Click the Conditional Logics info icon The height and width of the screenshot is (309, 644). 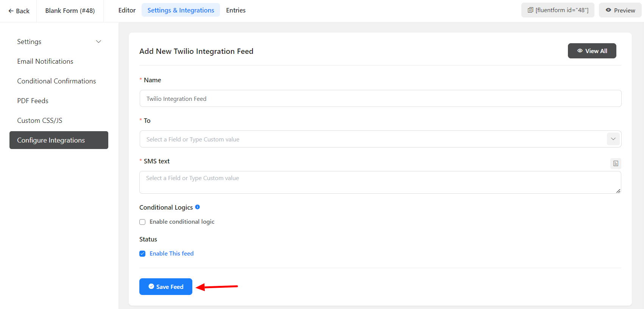coord(197,207)
